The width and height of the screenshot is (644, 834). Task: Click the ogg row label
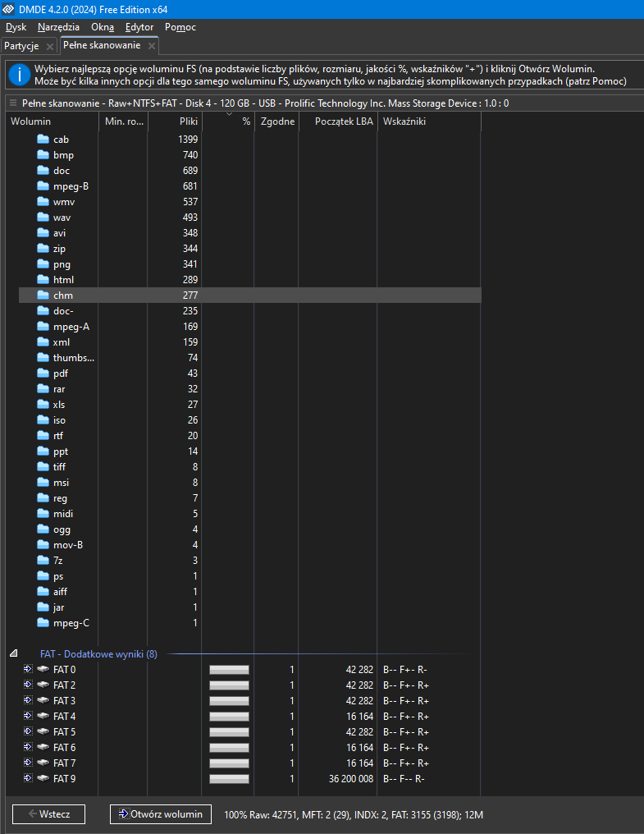pyautogui.click(x=62, y=529)
